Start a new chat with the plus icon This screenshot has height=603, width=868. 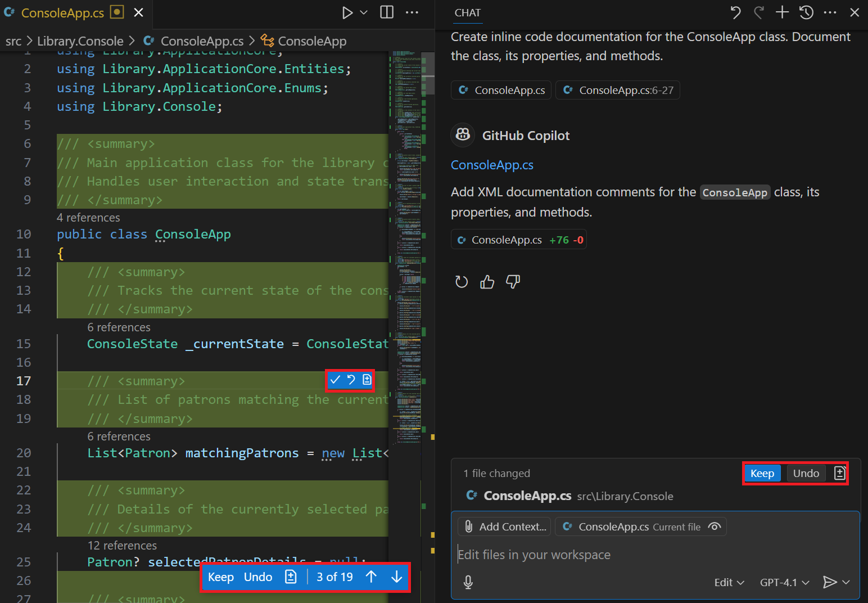(782, 12)
